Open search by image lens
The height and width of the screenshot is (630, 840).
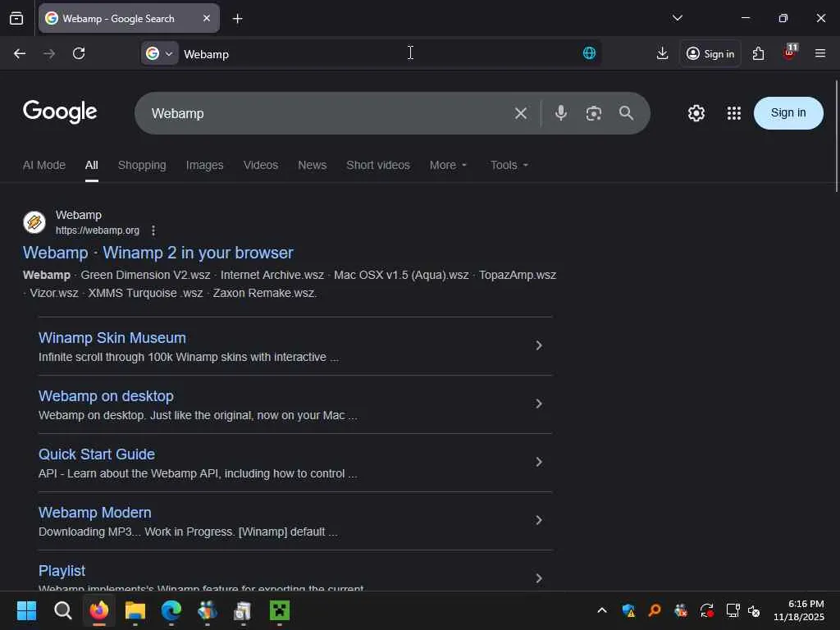tap(594, 113)
